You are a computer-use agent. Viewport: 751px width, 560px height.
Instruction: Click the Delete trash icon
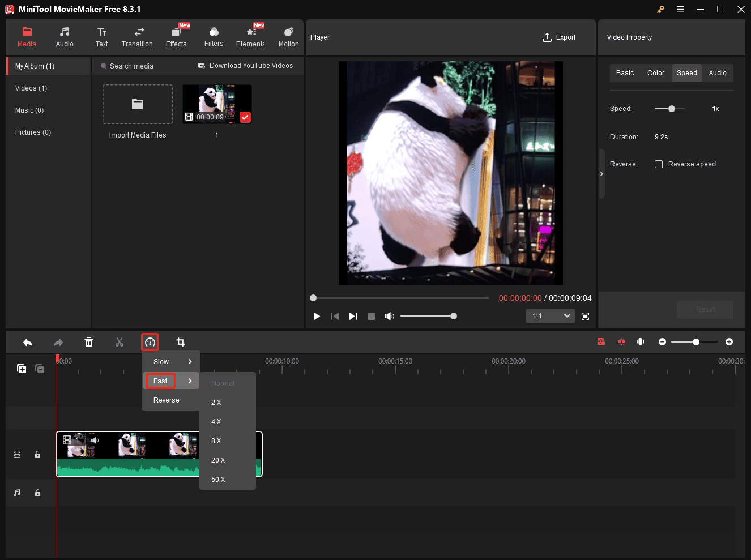coord(89,342)
